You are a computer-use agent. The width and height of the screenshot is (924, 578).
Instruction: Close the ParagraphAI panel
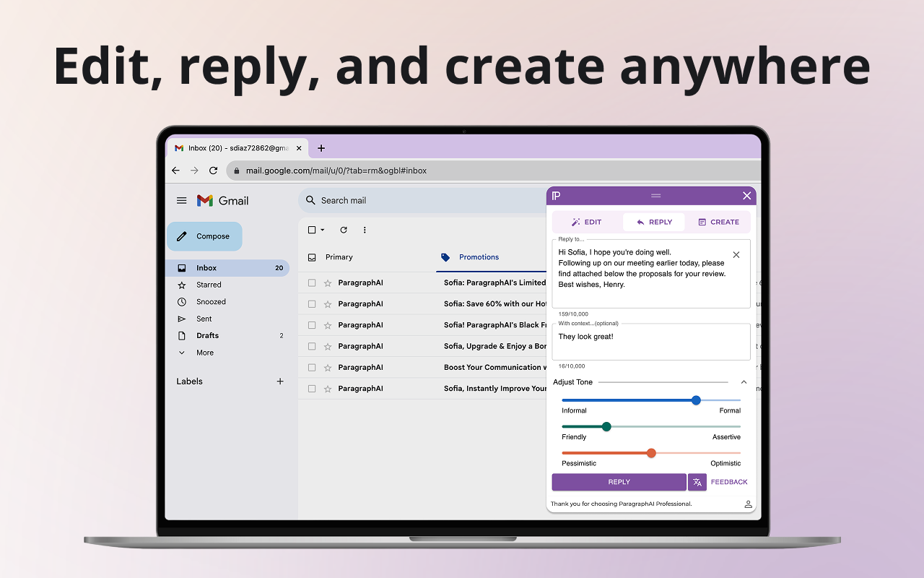coord(747,196)
